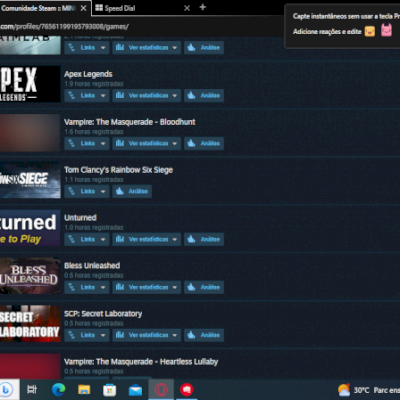Click the pink cat reaction emoji
400x400 pixels.
386,30
